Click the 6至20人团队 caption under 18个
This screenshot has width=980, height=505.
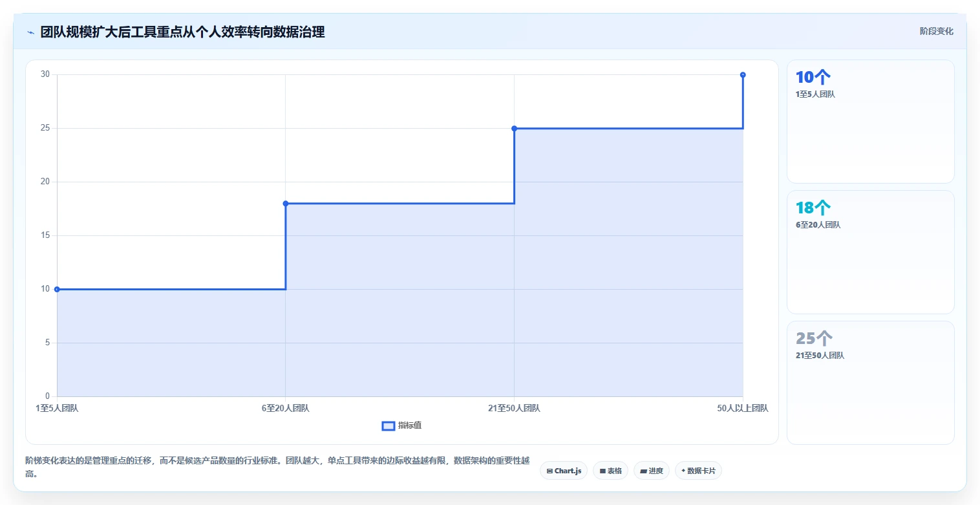pyautogui.click(x=818, y=225)
